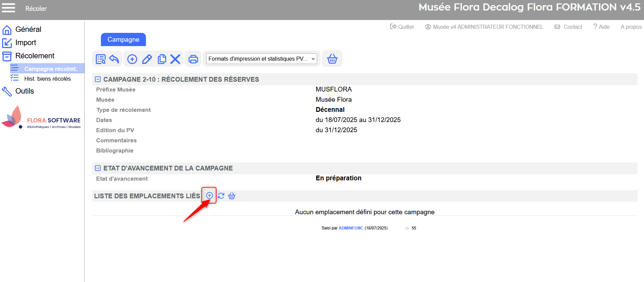Open the Formats d'impression dropdown
The width and height of the screenshot is (644, 282).
click(x=261, y=59)
